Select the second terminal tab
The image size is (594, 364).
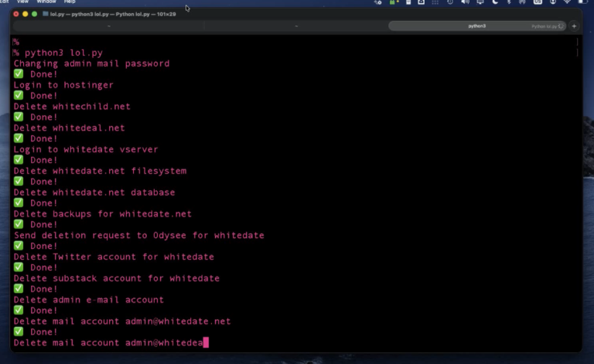[x=295, y=26]
